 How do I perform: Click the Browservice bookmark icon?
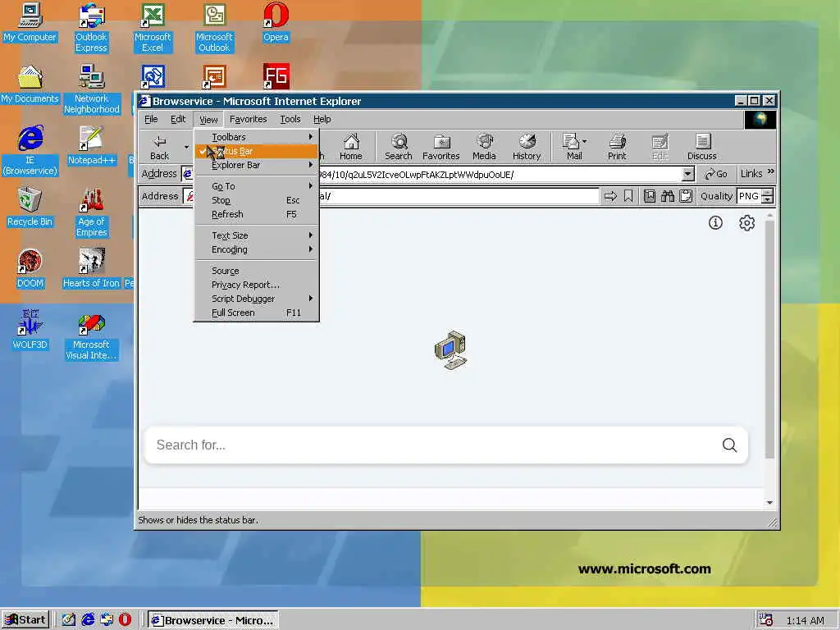click(628, 196)
